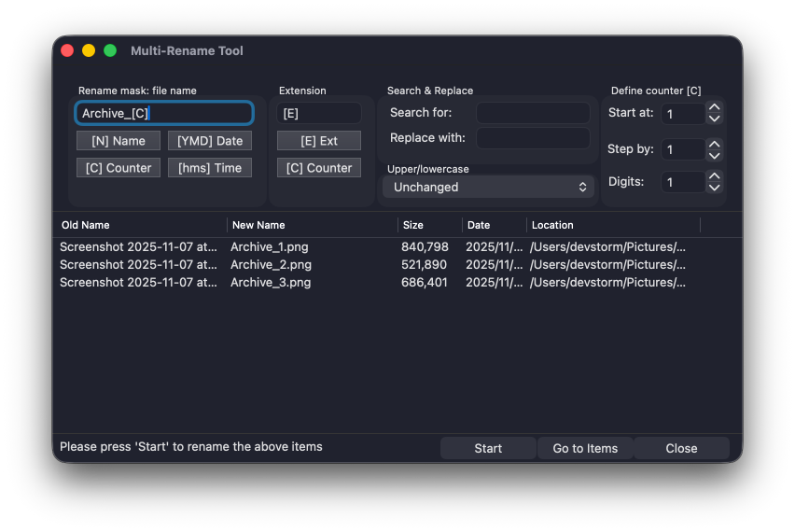Sort the list by Old Name column
Viewport: 795px width, 532px height.
point(140,225)
